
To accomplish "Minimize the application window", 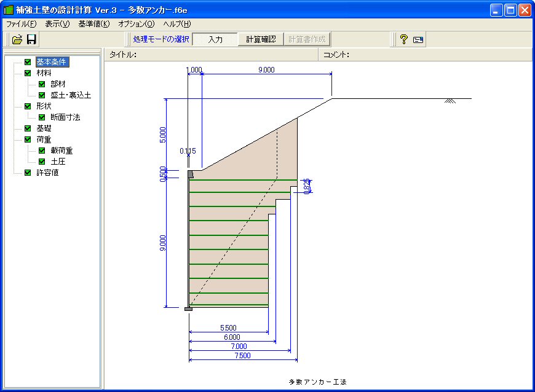I will [x=496, y=10].
